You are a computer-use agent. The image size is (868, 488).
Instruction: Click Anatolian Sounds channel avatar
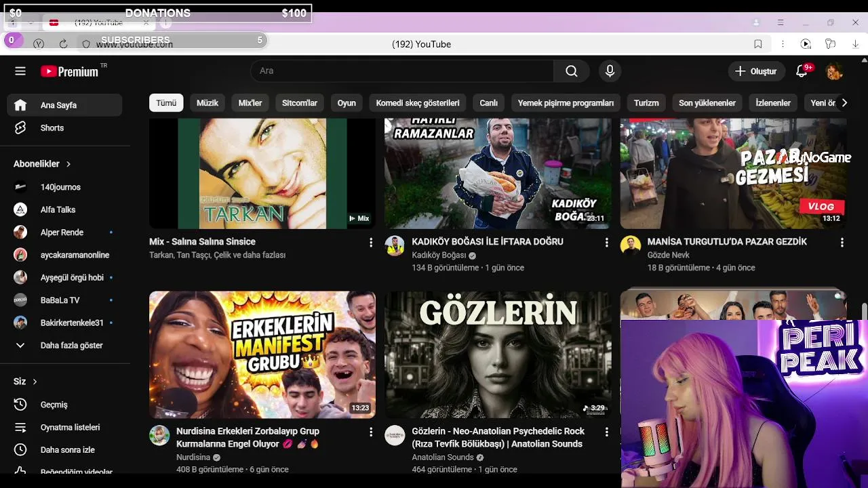point(395,435)
